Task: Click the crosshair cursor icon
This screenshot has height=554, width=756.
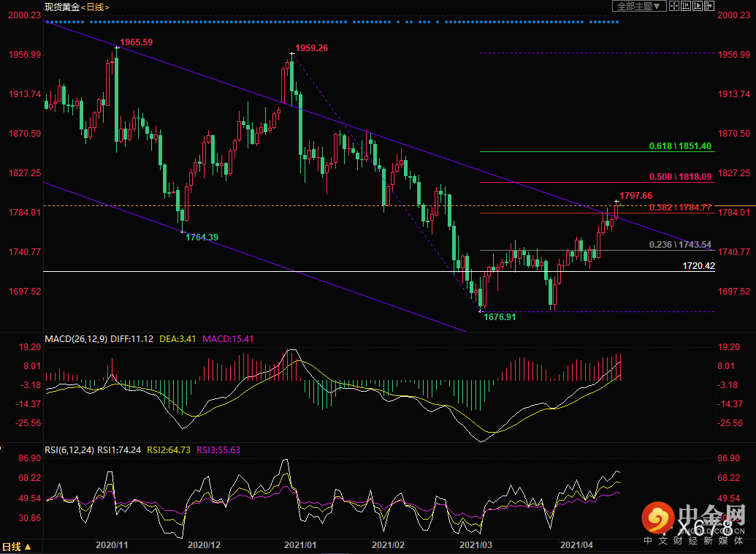Action: pos(674,7)
